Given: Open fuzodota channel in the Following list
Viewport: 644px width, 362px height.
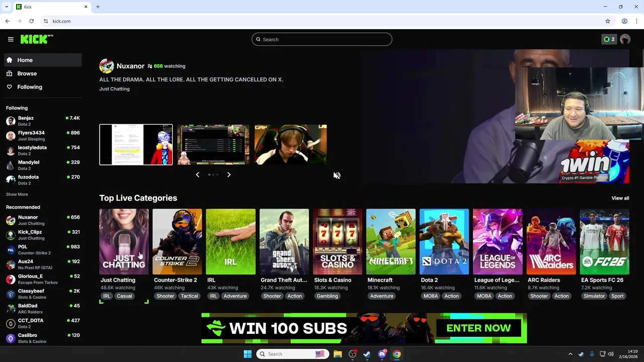Looking at the screenshot, I should [43, 180].
